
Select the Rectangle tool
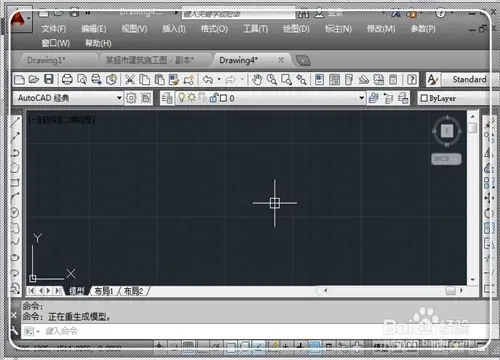coord(15,183)
